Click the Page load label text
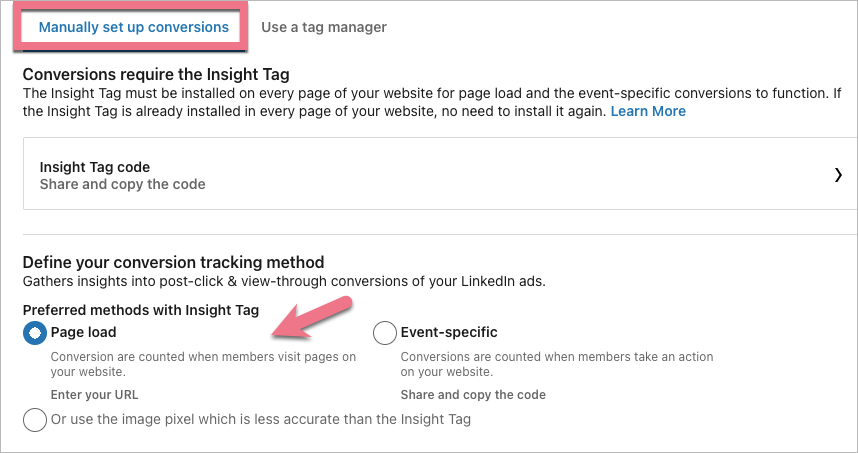 (x=84, y=332)
